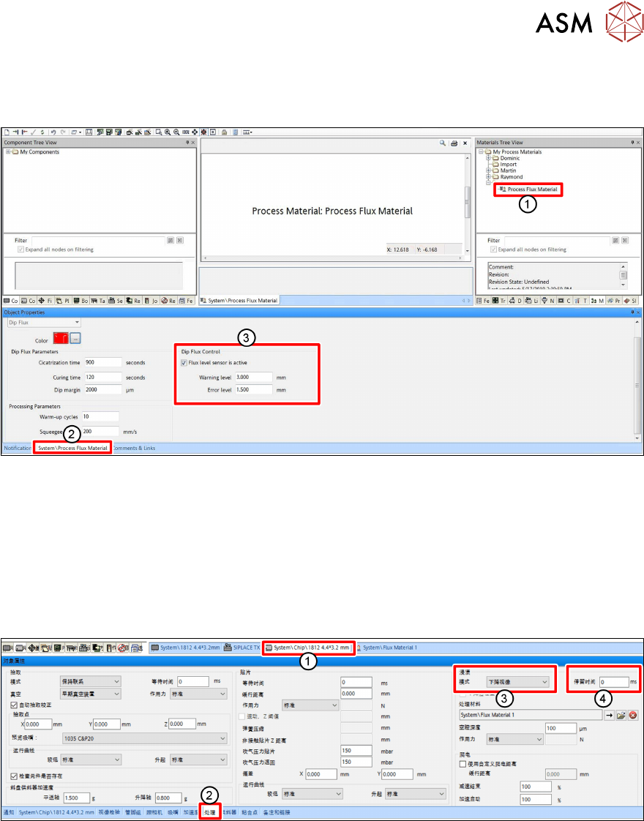Open the 备注和链接 bottom tab
Screen dimensions: 644x821
coord(275,813)
